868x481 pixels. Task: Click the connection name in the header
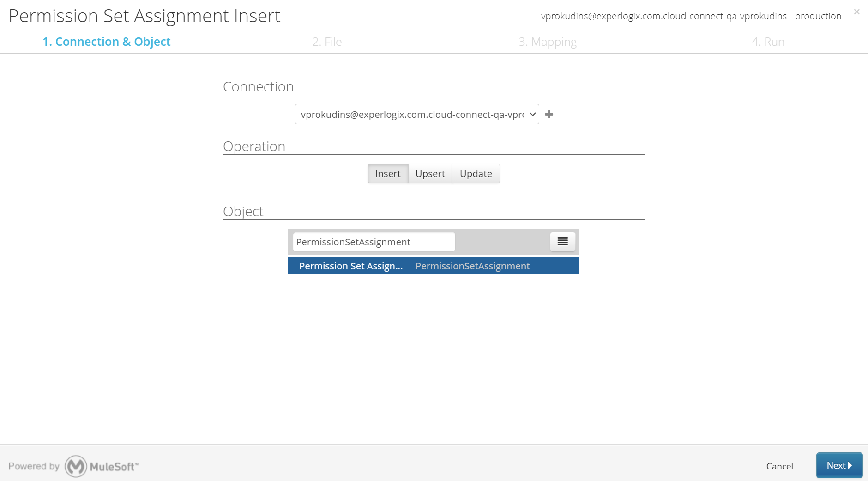(691, 16)
